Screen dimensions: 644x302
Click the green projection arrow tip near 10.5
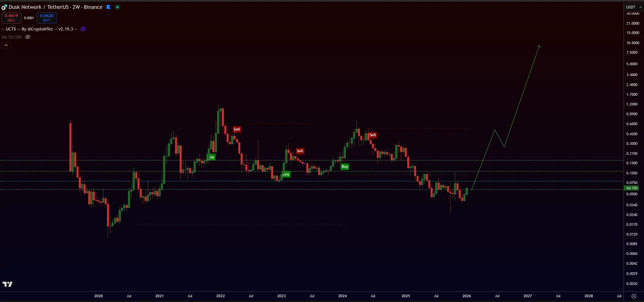539,46
